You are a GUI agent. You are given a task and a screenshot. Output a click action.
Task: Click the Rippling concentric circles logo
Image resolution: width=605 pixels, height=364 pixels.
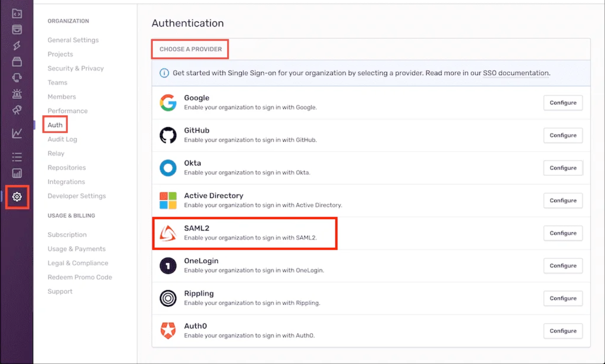click(168, 299)
